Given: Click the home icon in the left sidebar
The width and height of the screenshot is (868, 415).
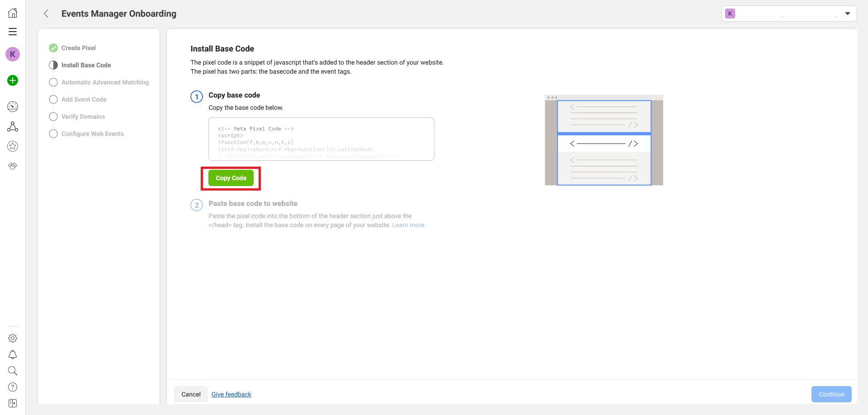Looking at the screenshot, I should tap(13, 13).
